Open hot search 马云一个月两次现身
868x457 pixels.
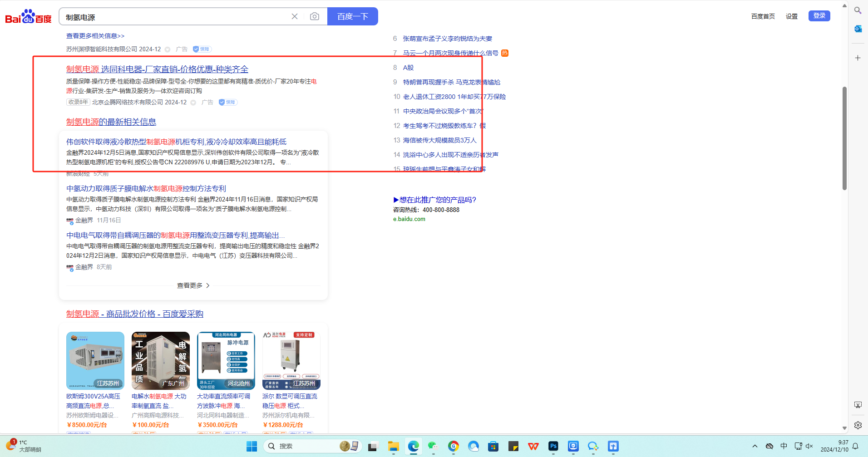(451, 53)
